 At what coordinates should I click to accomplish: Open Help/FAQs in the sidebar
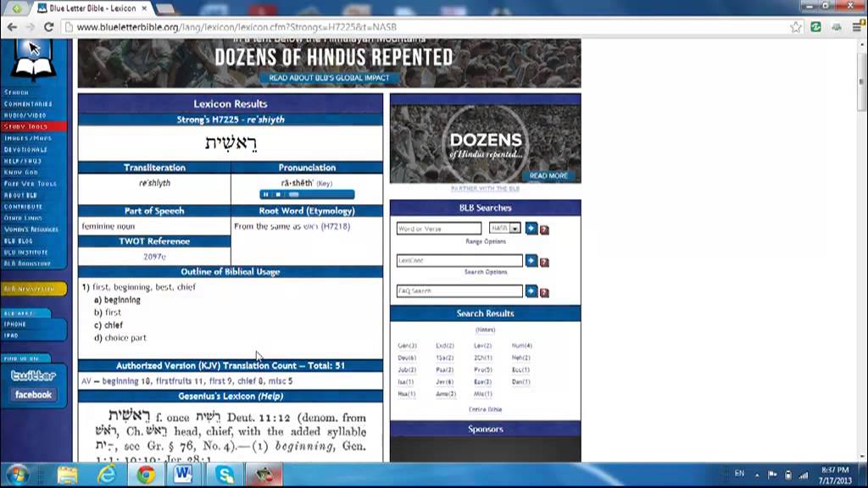coord(23,161)
